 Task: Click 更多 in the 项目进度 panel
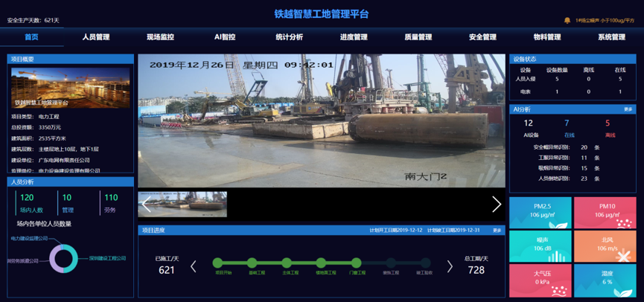(x=497, y=231)
